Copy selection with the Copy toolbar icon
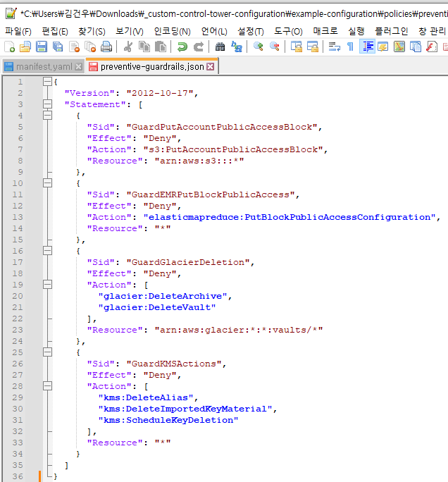The image size is (448, 482). point(144,47)
